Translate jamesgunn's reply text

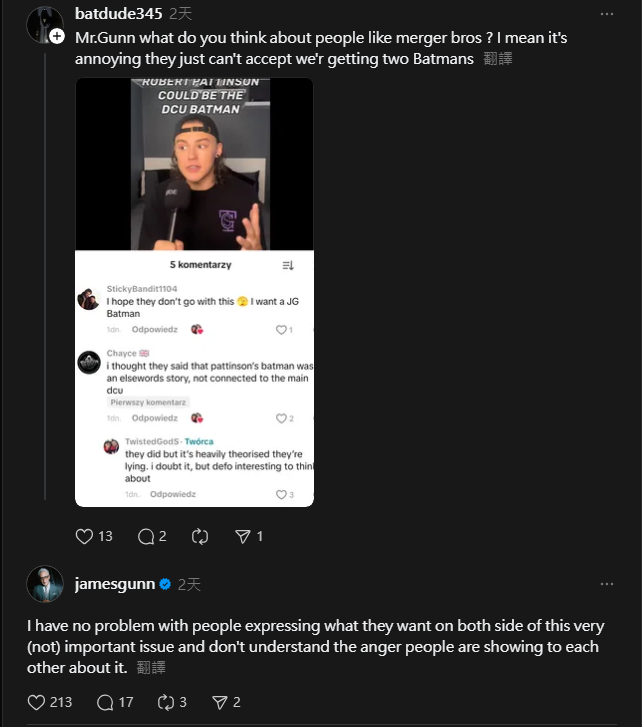click(150, 667)
